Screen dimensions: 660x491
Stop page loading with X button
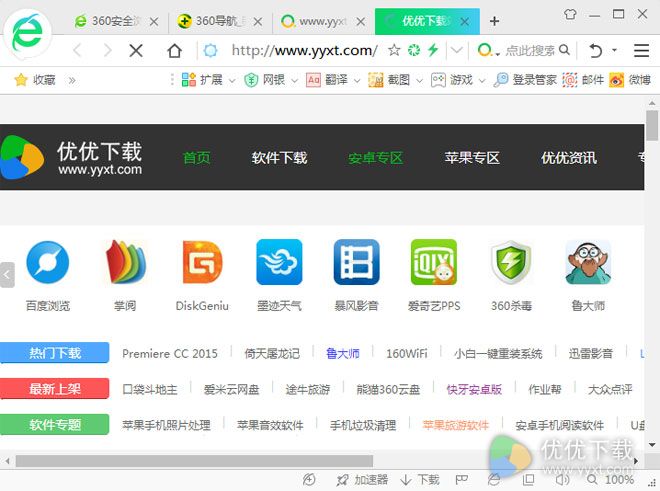tap(136, 51)
